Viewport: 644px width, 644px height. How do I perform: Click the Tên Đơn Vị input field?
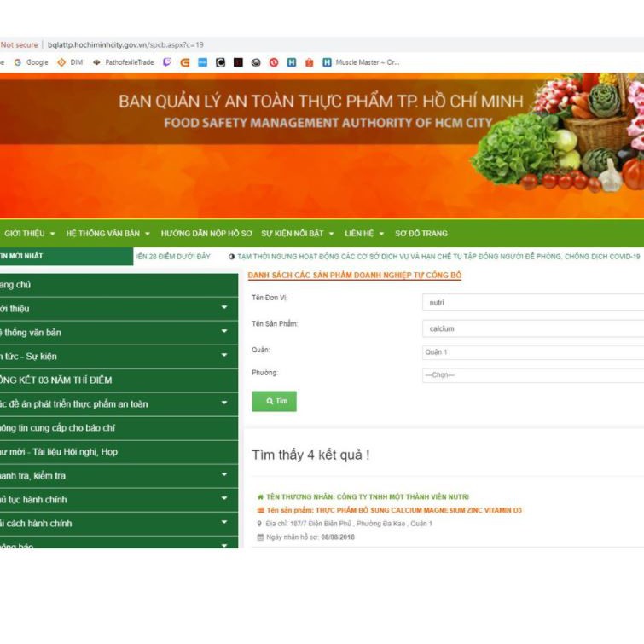[532, 303]
